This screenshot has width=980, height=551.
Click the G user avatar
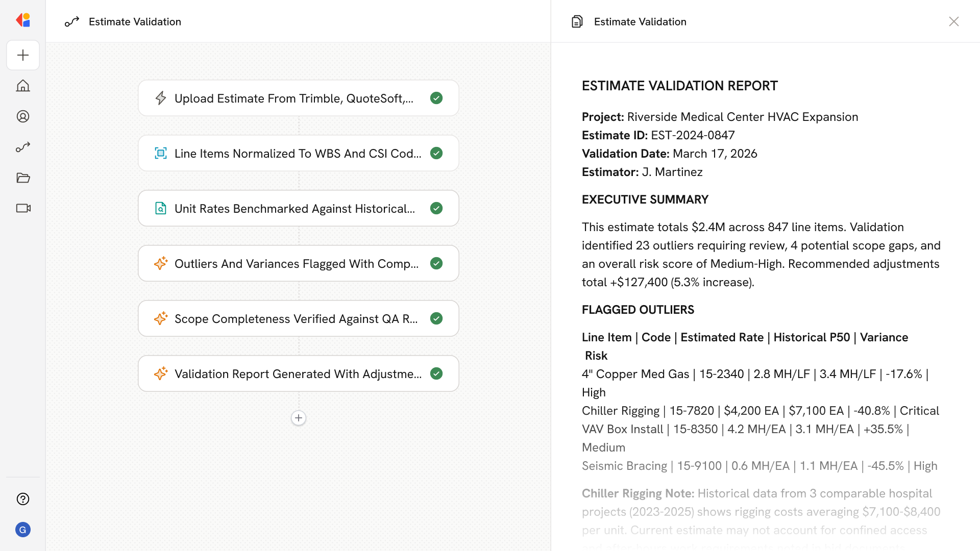point(23,530)
